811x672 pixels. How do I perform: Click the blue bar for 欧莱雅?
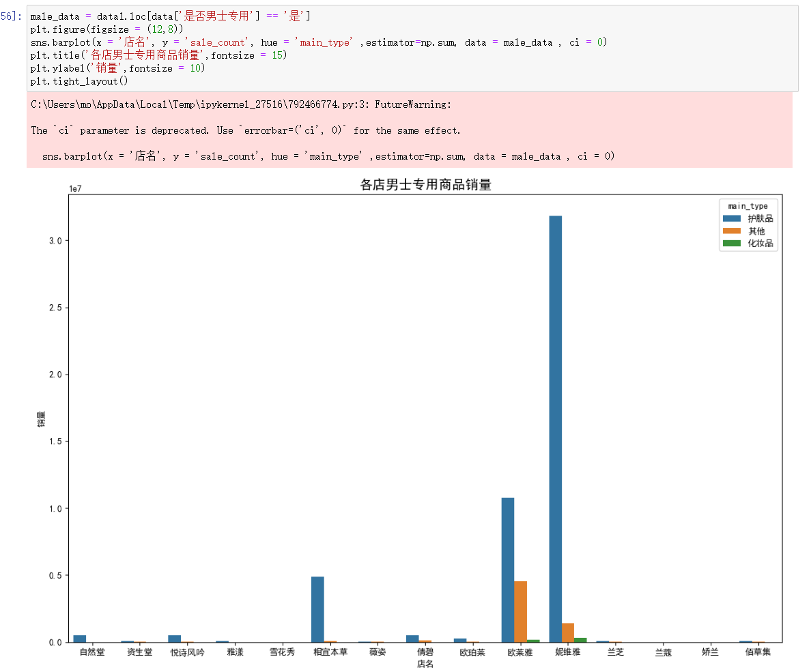[508, 570]
